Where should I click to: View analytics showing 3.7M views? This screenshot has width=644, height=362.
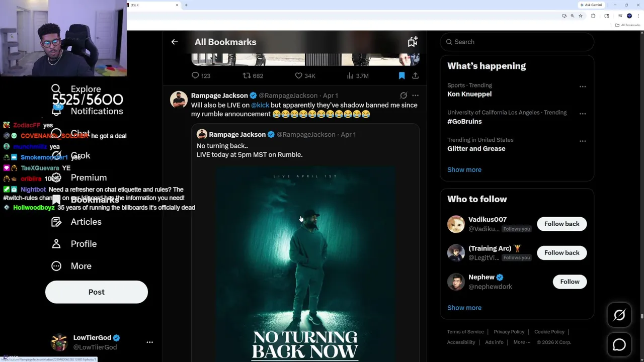(358, 75)
